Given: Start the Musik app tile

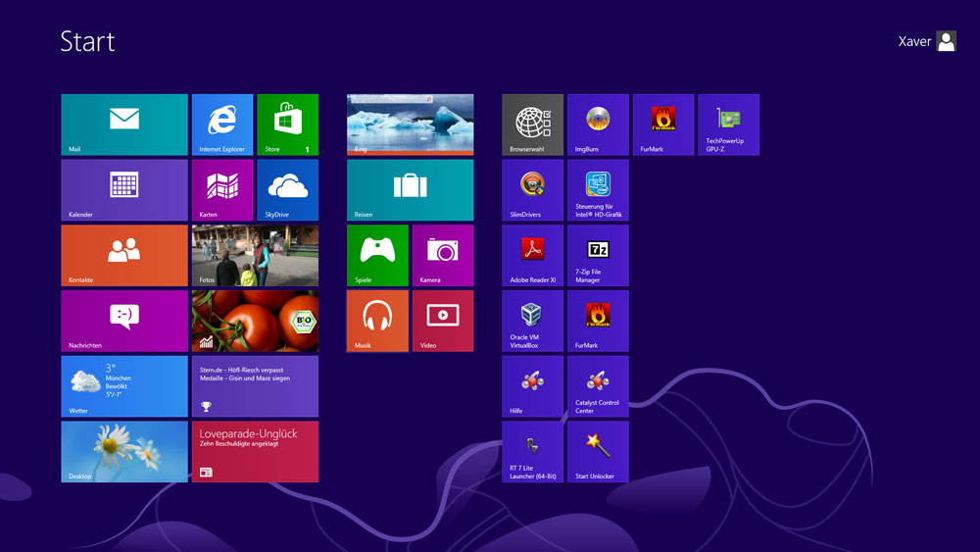Looking at the screenshot, I should pyautogui.click(x=376, y=321).
